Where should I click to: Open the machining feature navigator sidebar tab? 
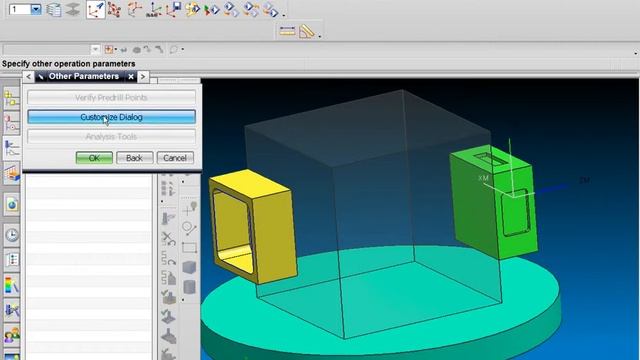click(x=11, y=173)
